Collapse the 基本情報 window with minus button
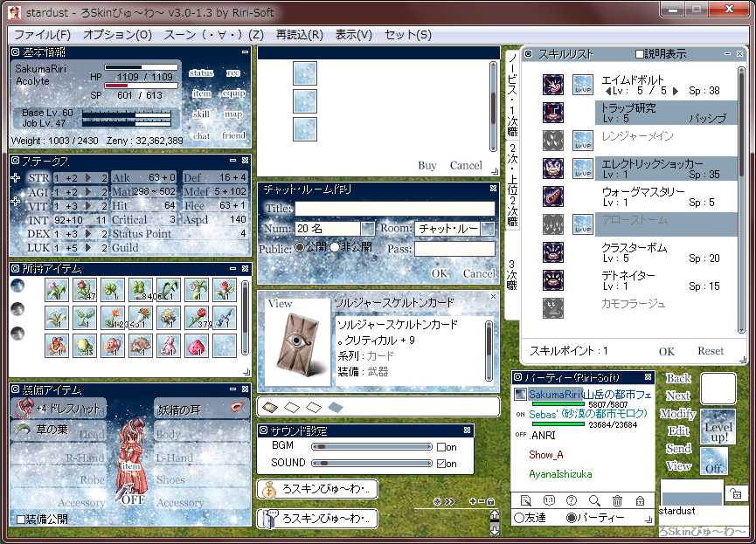This screenshot has width=756, height=544. click(x=245, y=52)
